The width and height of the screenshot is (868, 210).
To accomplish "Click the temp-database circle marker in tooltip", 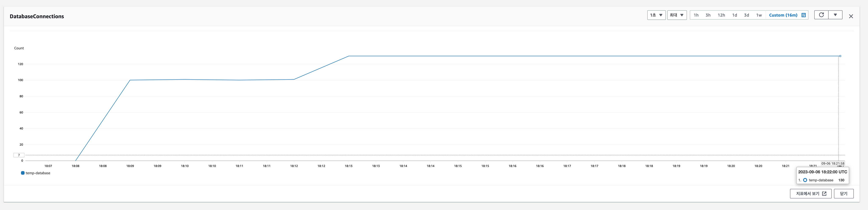I will tap(805, 180).
